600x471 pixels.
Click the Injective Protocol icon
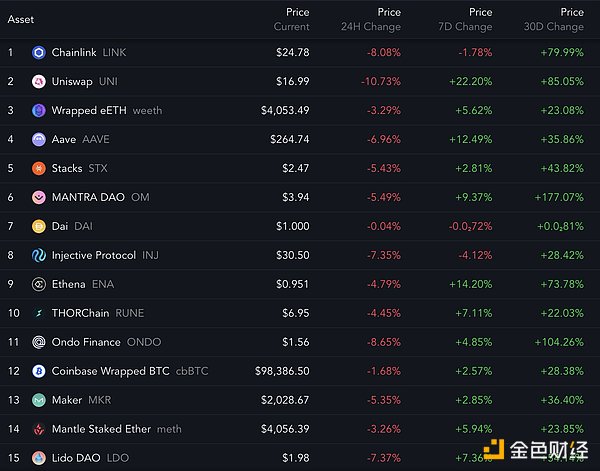pyautogui.click(x=39, y=255)
